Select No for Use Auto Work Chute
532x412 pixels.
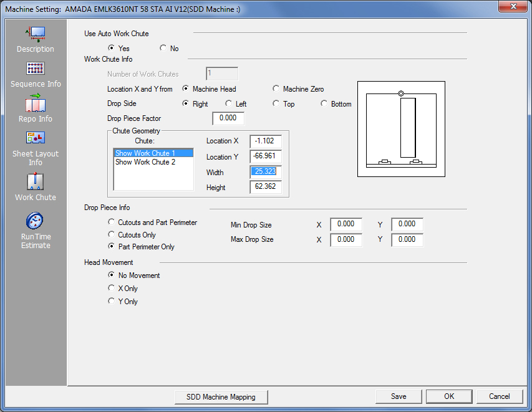[163, 48]
